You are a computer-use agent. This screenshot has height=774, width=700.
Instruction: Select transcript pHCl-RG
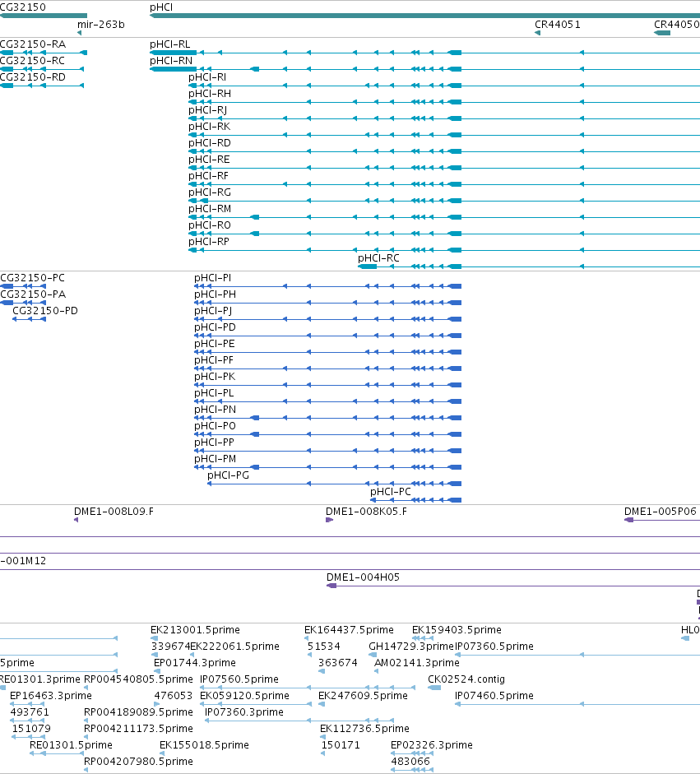tap(209, 192)
